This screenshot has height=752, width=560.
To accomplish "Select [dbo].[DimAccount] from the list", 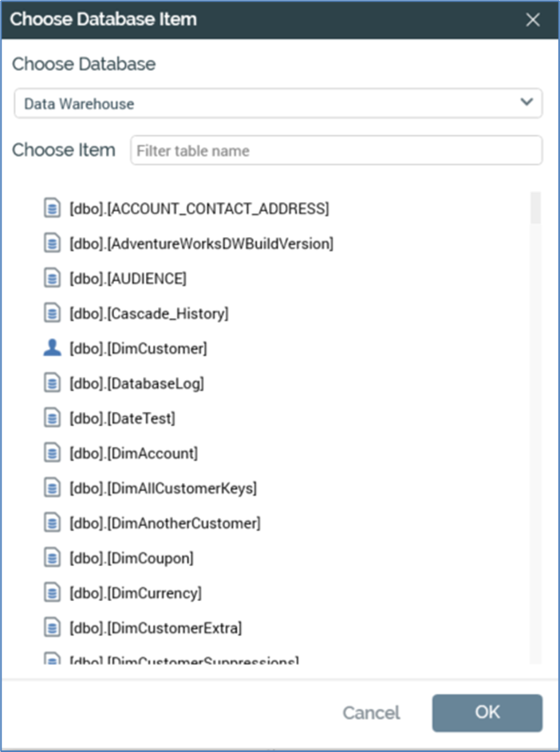I will (133, 453).
